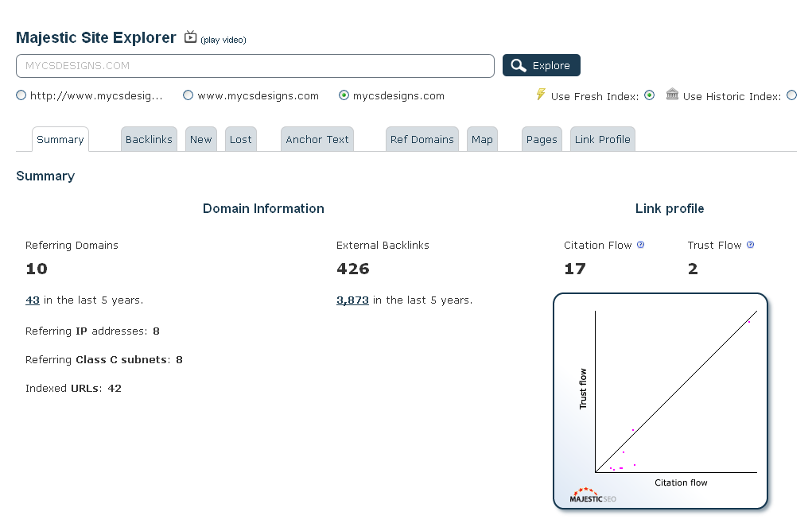Select the http://www.mycsdesig... radio option
Screen dimensions: 812x523
coord(21,95)
